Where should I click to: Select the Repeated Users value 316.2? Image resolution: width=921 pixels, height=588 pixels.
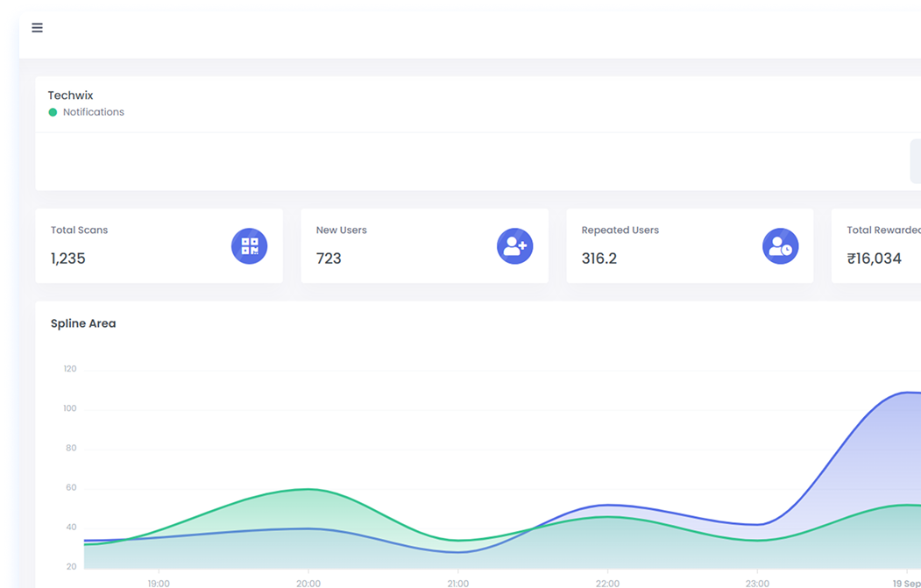click(x=599, y=259)
